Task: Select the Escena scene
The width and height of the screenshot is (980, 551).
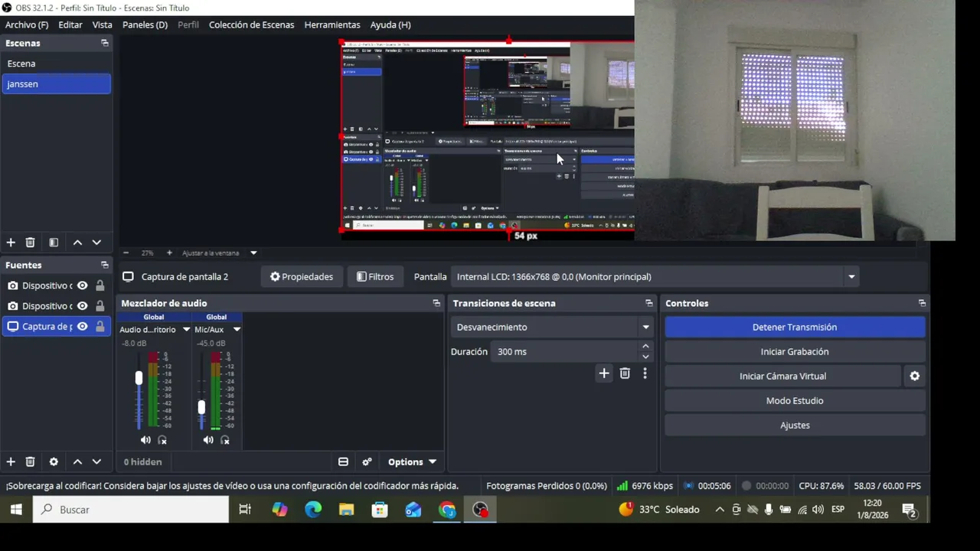Action: click(57, 64)
